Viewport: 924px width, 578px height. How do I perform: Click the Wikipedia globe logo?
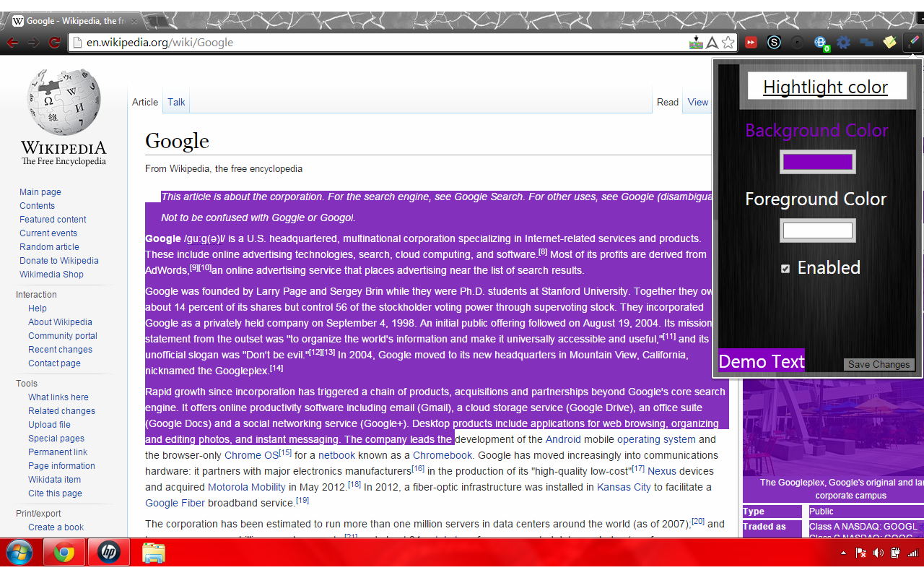pyautogui.click(x=64, y=101)
